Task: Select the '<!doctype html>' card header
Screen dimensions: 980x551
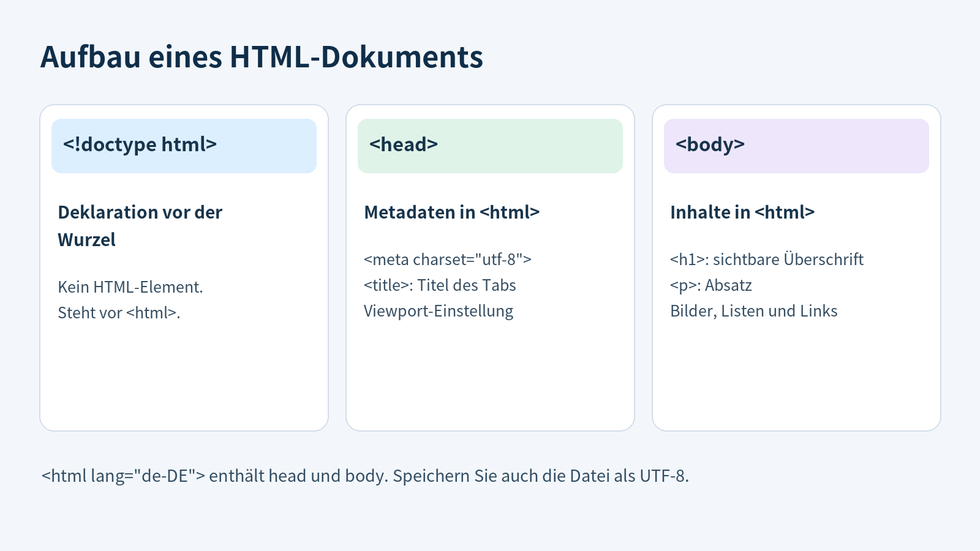Action: click(184, 146)
